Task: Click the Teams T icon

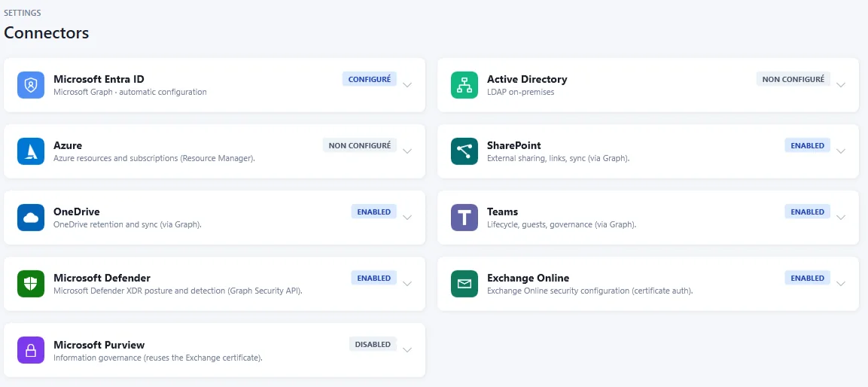Action: click(464, 218)
